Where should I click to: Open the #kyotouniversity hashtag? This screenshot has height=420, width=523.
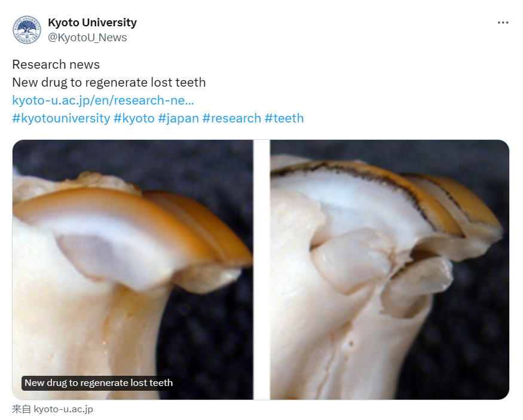[x=61, y=118]
